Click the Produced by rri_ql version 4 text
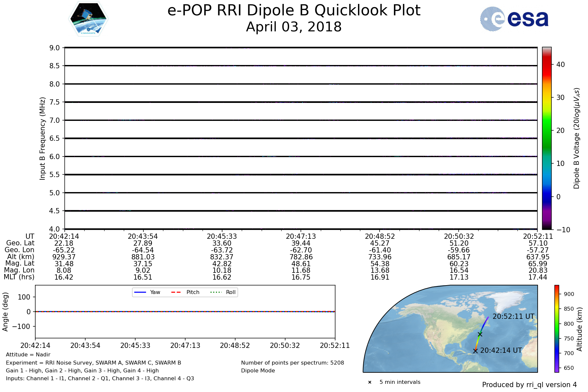 (x=529, y=385)
